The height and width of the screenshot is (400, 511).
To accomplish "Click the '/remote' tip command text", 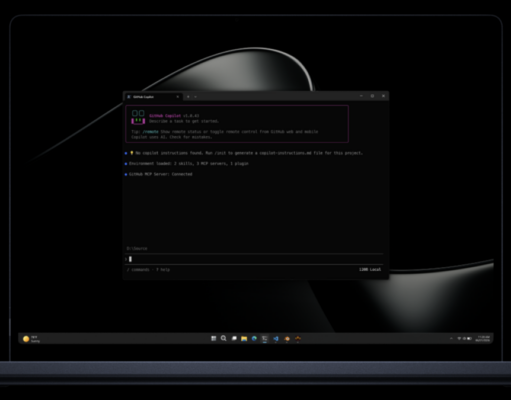I will click(150, 132).
